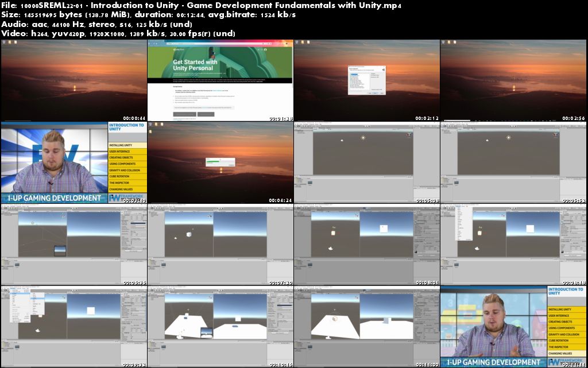Open the cube scene frame stamped 00:07:20
Screen dimensions: 588x368
[220, 245]
